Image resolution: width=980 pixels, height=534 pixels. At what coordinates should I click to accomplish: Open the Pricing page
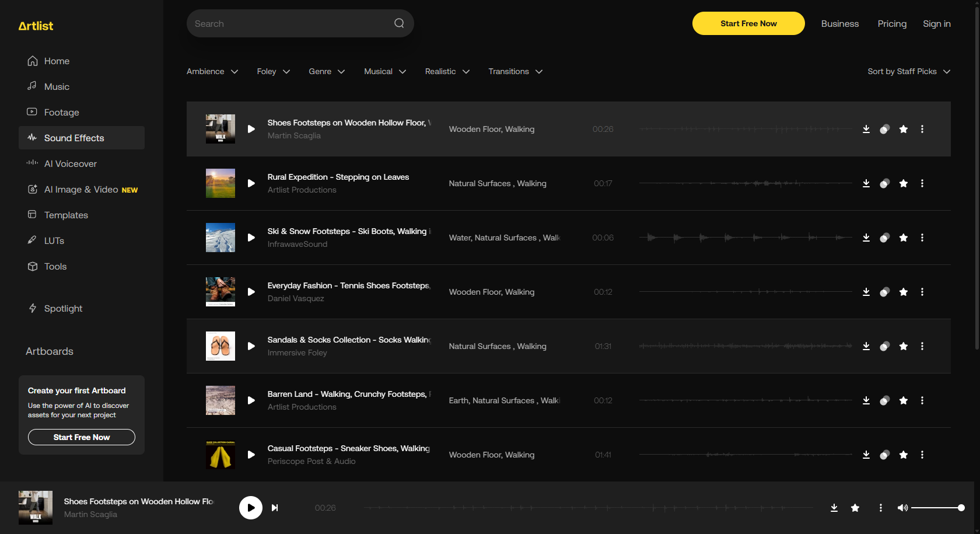(892, 23)
